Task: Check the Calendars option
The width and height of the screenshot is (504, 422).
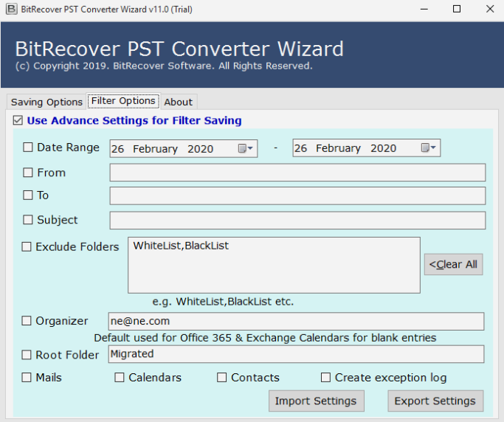Action: 120,378
